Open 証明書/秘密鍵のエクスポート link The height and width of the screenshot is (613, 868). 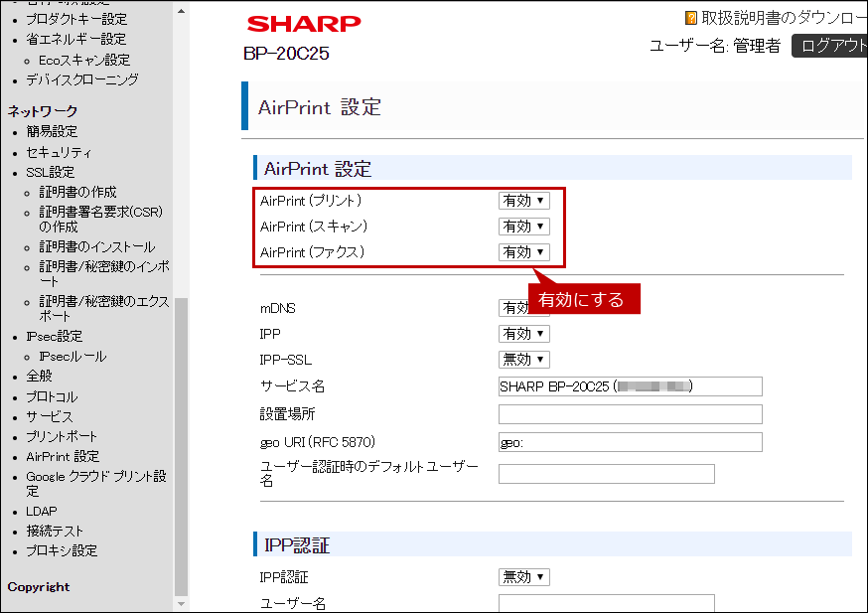tap(104, 308)
